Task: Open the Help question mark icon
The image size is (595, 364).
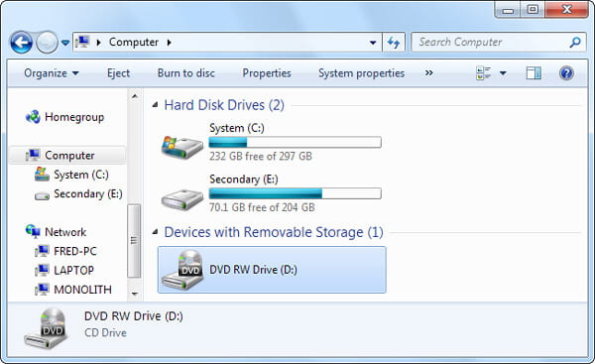Action: point(566,72)
